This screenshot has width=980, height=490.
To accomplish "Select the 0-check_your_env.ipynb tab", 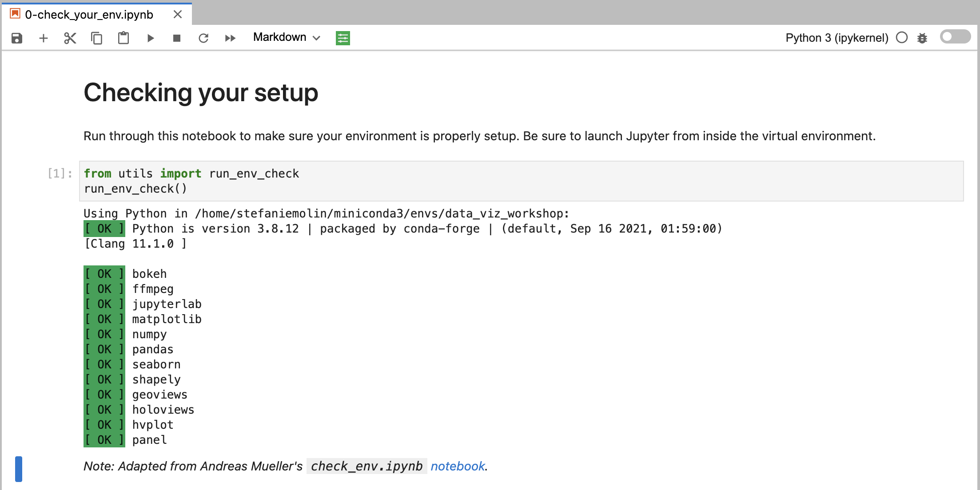I will pyautogui.click(x=89, y=15).
